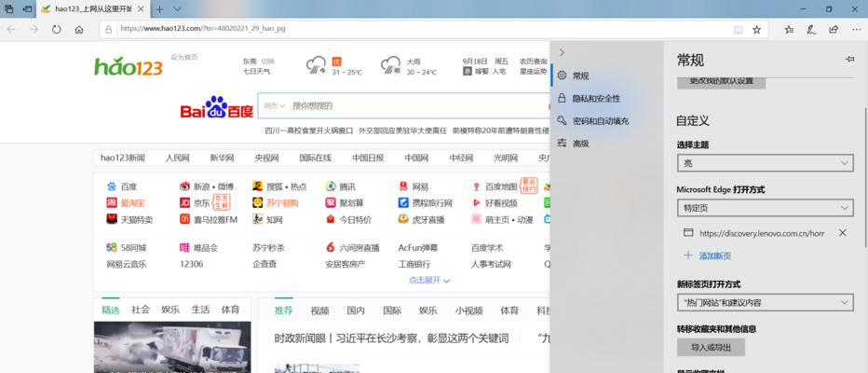Add page to favorites star icon
Viewport: 868px width, 373px height.
(x=757, y=30)
